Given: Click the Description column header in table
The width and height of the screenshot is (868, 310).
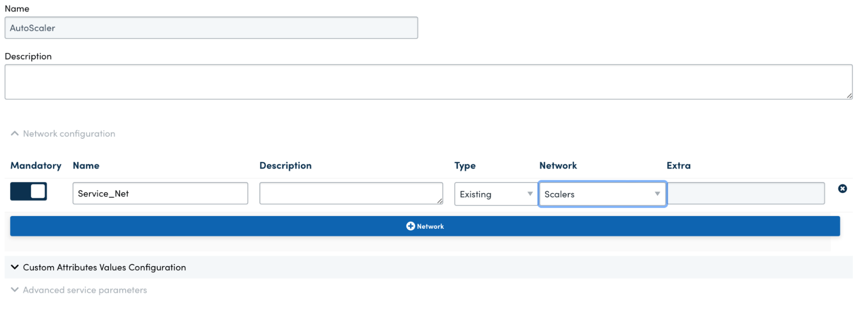Looking at the screenshot, I should 285,166.
